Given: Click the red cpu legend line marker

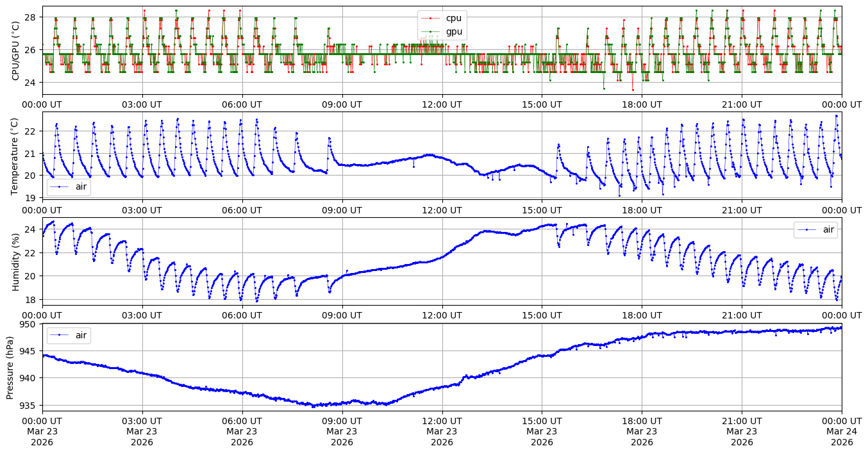Looking at the screenshot, I should [x=432, y=19].
